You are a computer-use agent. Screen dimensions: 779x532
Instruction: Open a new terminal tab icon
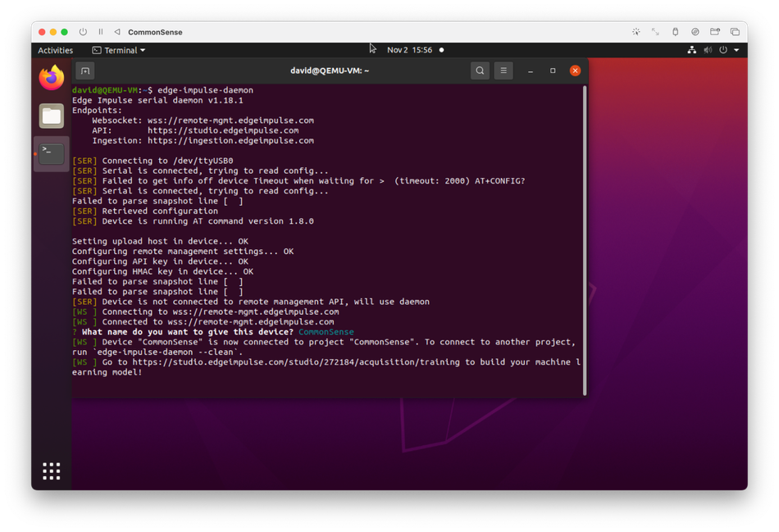(85, 71)
